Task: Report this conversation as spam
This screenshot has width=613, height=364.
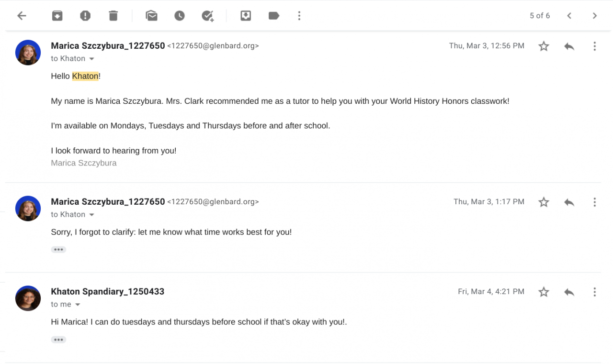Action: (x=85, y=16)
